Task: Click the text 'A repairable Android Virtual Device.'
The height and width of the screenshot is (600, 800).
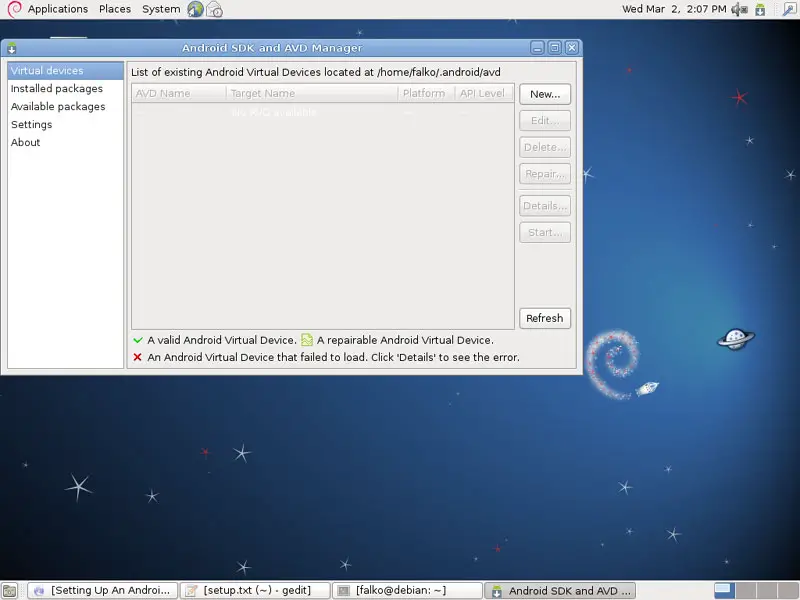Action: [x=405, y=340]
